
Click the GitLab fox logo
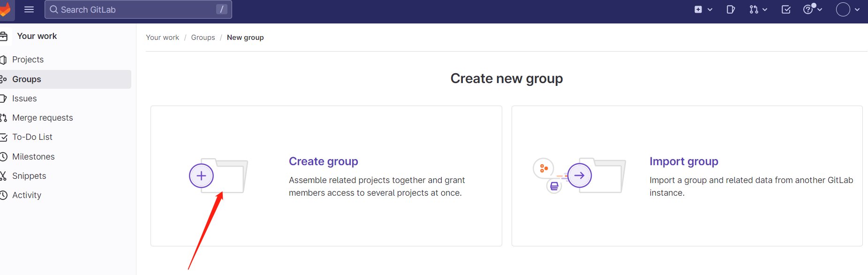(5, 10)
